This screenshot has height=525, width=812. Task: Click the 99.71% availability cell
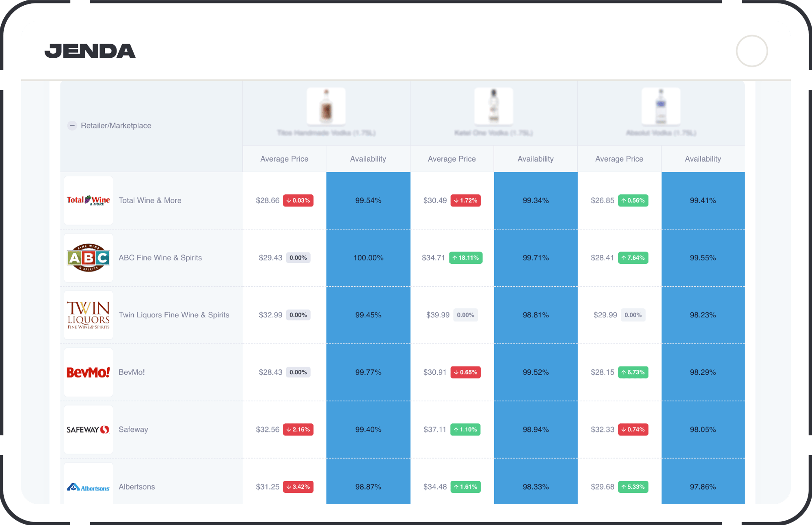click(536, 258)
